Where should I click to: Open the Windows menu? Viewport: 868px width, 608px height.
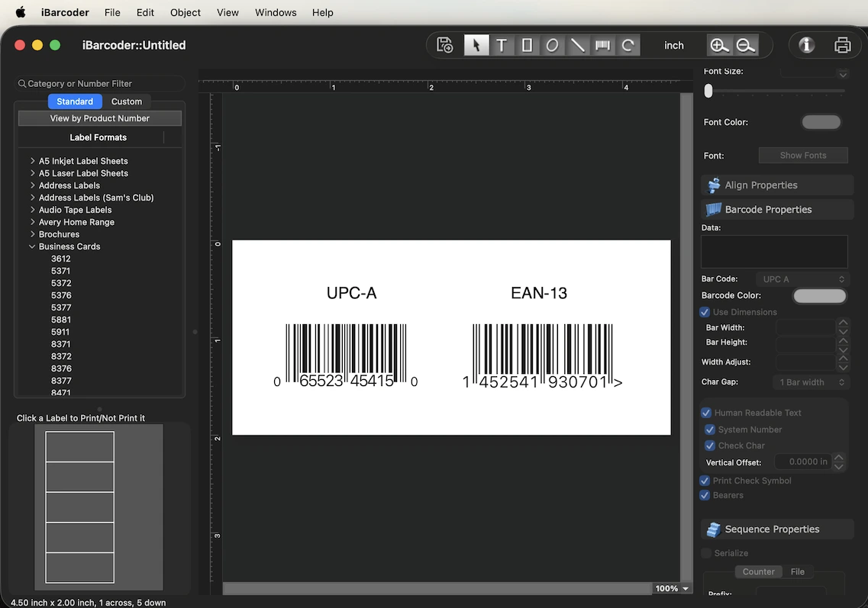point(276,12)
